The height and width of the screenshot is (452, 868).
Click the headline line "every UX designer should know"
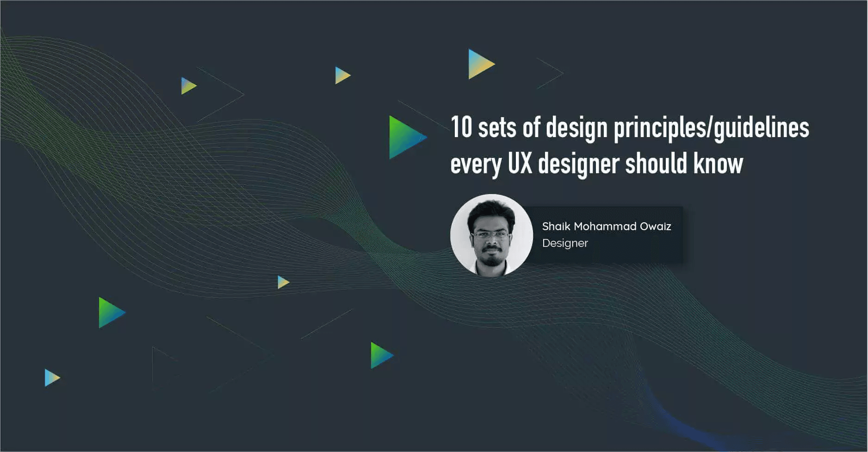[596, 164]
